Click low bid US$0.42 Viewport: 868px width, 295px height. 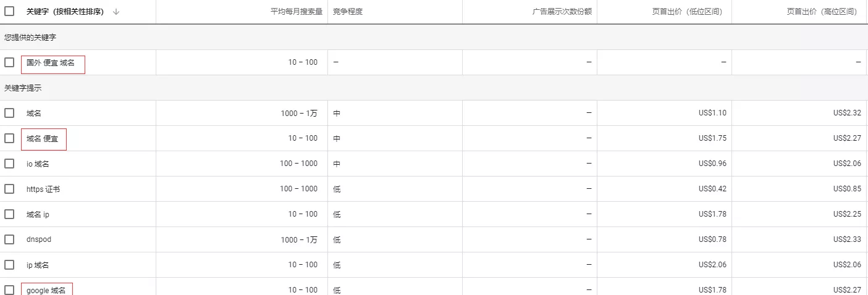(712, 189)
